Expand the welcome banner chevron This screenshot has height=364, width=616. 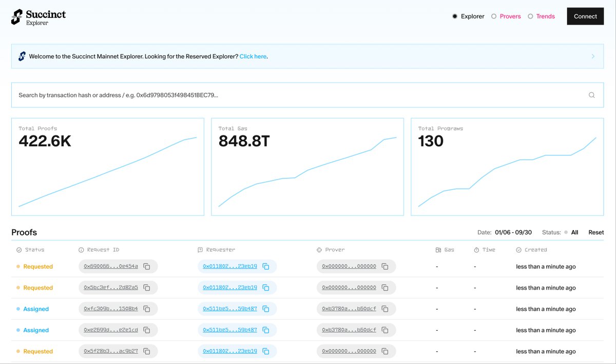click(593, 56)
